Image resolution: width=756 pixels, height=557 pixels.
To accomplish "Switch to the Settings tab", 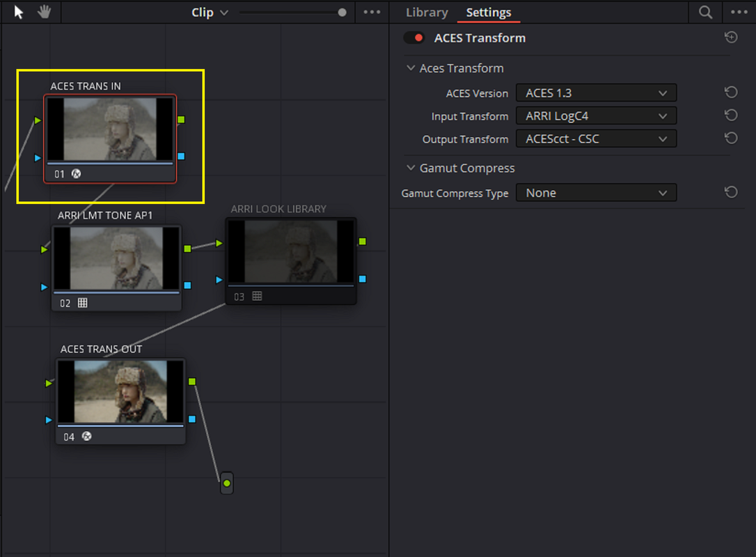I will pos(489,12).
